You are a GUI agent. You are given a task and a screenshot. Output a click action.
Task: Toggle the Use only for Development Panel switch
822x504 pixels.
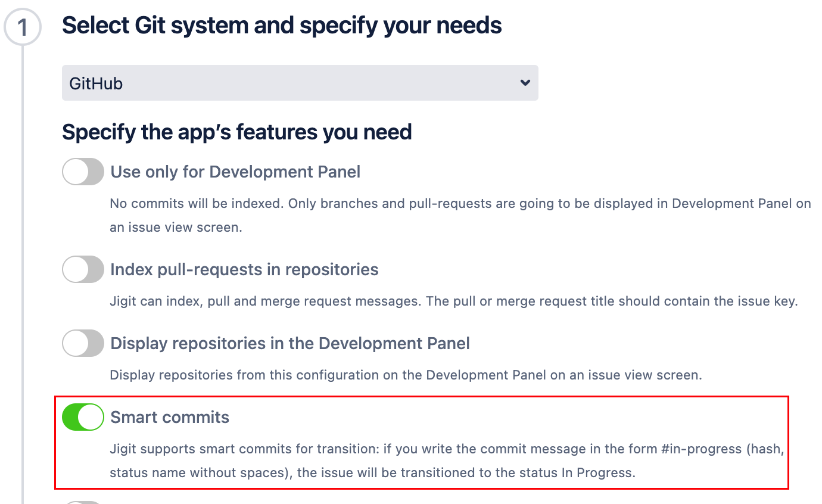click(x=83, y=172)
